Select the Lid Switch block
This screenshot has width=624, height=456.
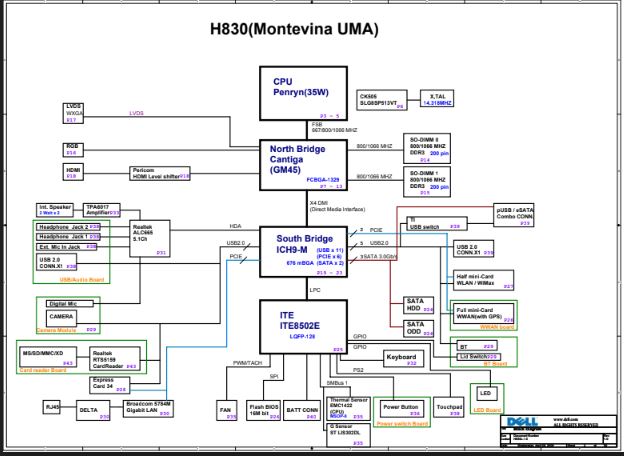pyautogui.click(x=478, y=357)
